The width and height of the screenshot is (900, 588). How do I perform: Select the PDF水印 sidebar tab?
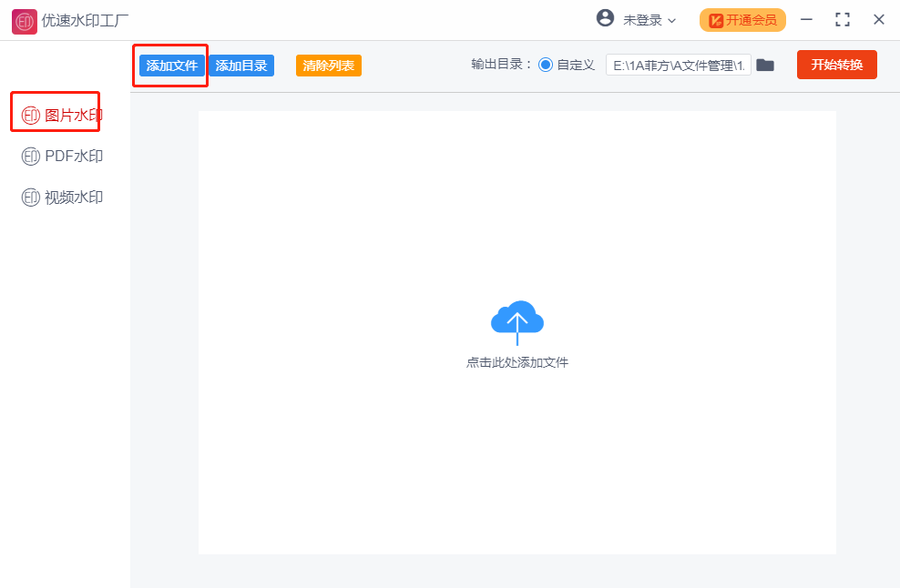coord(62,156)
